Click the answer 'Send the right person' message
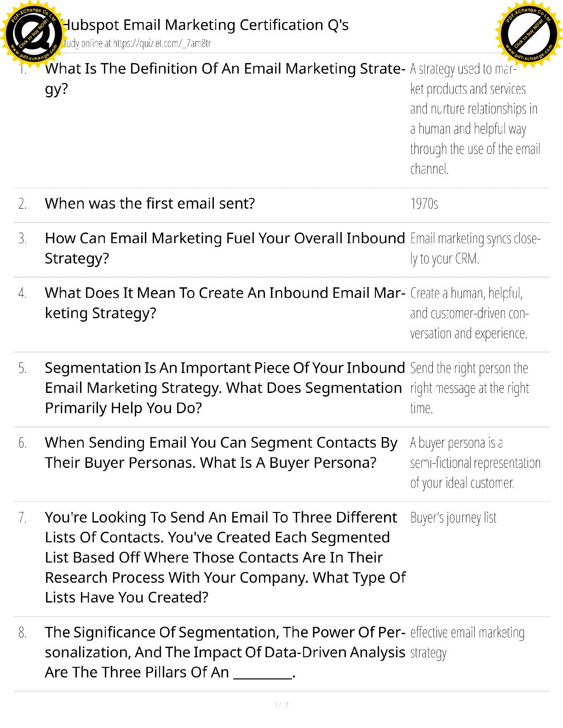The width and height of the screenshot is (563, 728). click(x=469, y=388)
